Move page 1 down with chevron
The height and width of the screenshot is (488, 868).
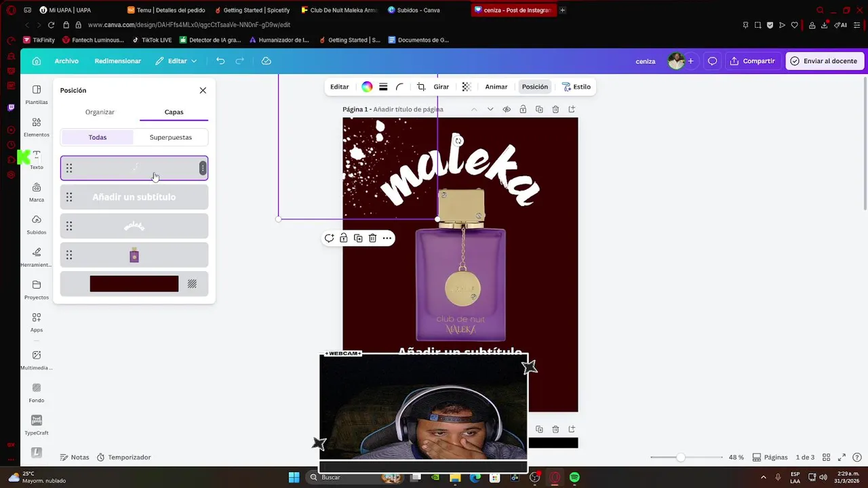pos(490,109)
